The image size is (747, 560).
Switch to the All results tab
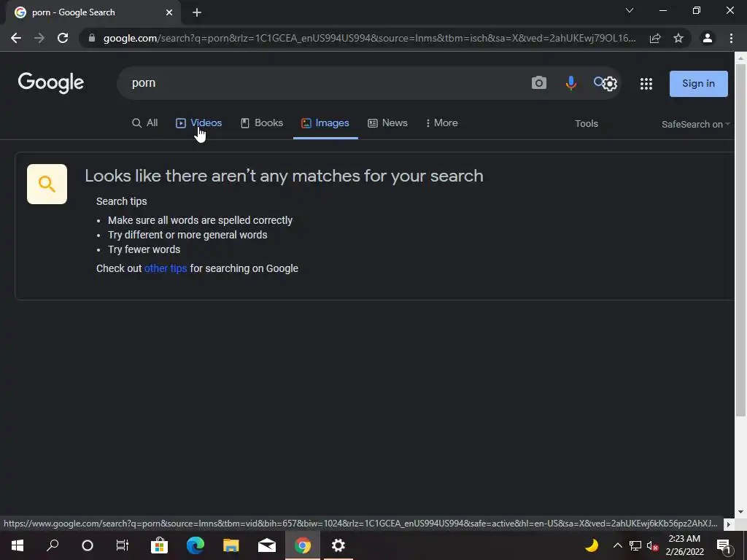click(x=145, y=122)
